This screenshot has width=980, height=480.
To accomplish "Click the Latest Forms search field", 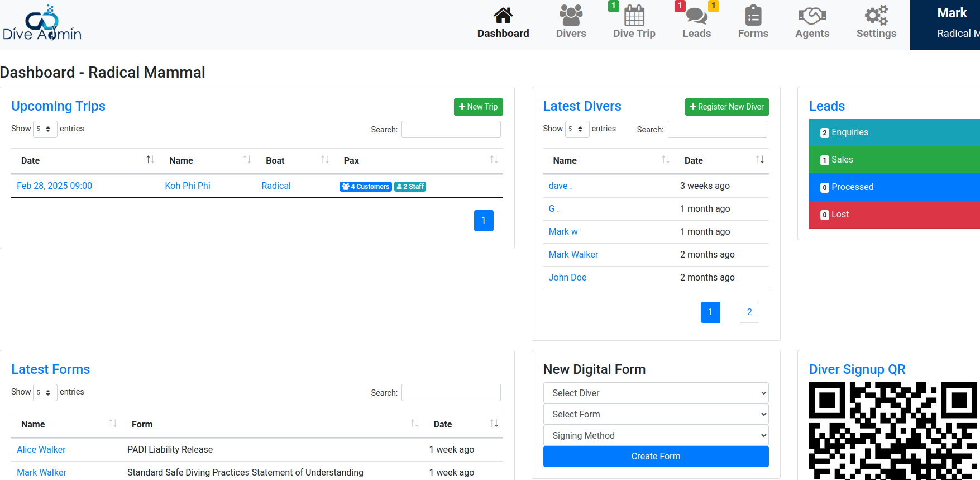I will [x=451, y=393].
